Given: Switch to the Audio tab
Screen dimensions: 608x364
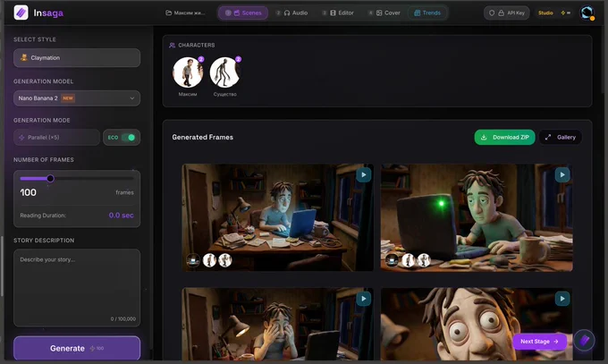Looking at the screenshot, I should tap(291, 13).
